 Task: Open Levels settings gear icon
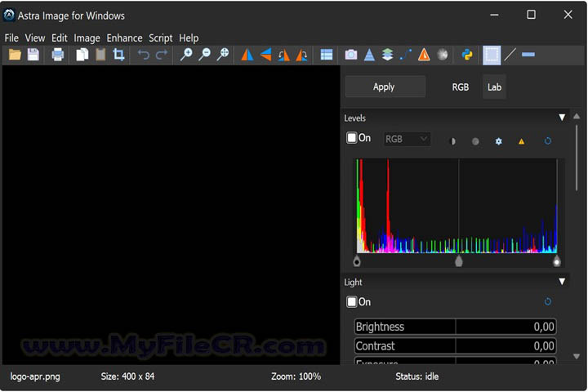(x=498, y=141)
